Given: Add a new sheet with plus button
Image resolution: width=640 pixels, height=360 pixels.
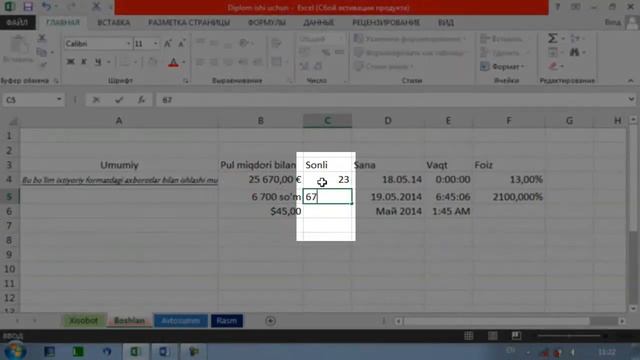Looking at the screenshot, I should tap(270, 321).
